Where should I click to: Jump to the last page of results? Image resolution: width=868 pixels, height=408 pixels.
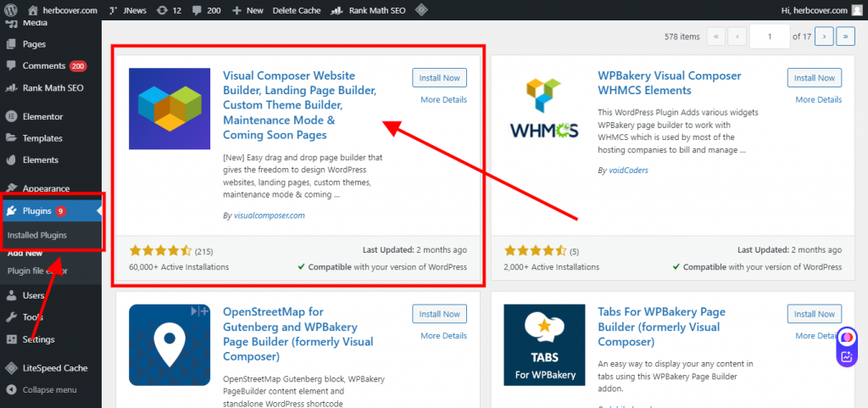coord(845,36)
